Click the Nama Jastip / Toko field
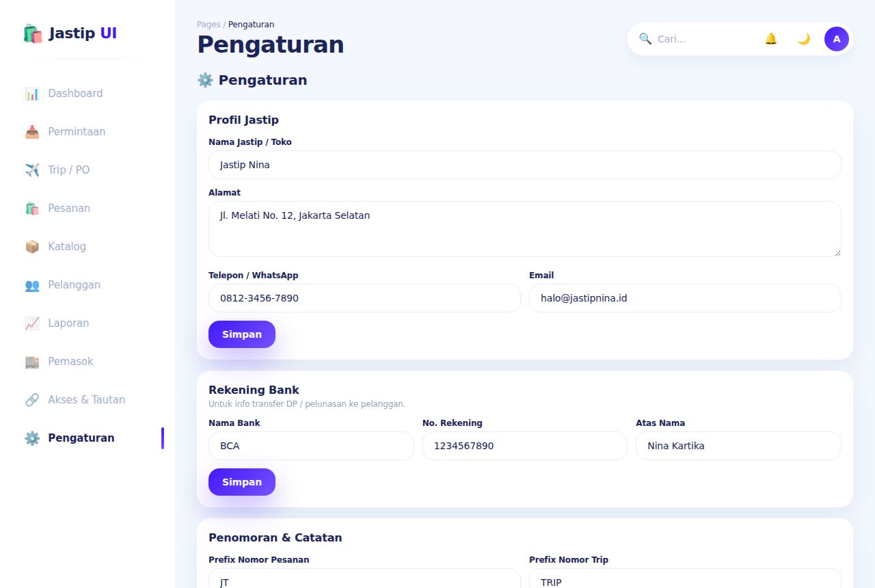The width and height of the screenshot is (875, 588). coord(525,165)
